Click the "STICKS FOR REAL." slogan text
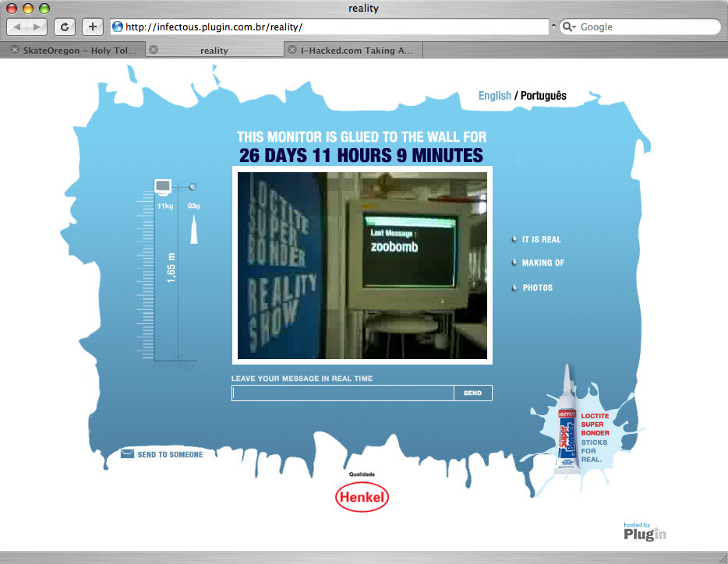728x564 pixels. click(x=594, y=451)
